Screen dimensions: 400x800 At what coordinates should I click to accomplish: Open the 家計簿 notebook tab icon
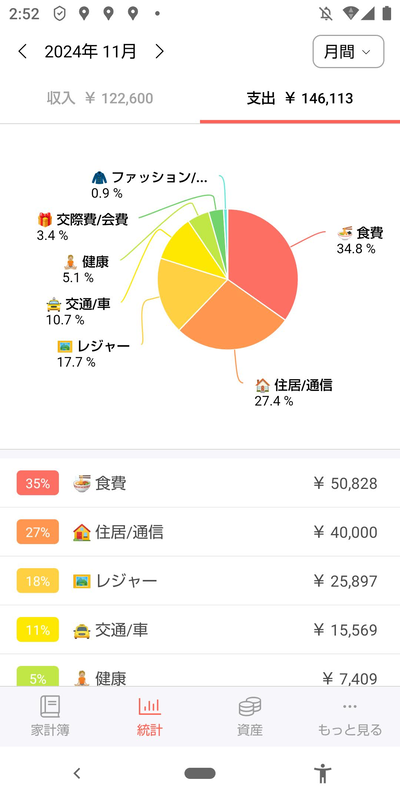(x=50, y=707)
